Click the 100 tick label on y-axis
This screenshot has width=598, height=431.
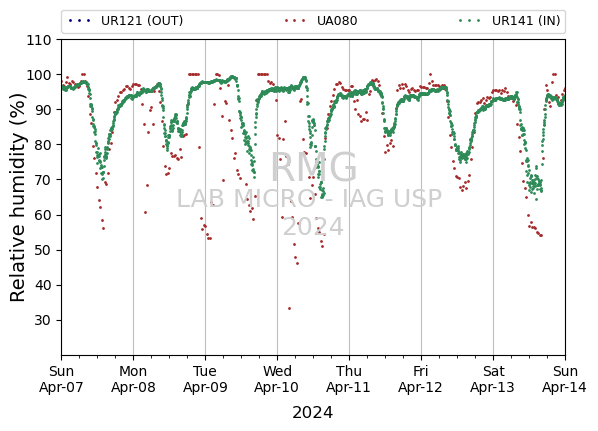[x=39, y=75]
